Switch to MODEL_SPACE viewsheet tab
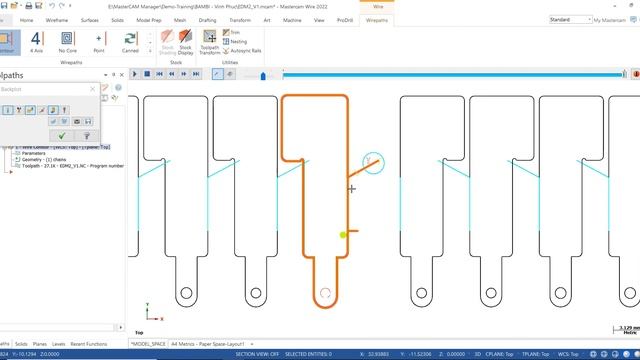The image size is (640, 360). [148, 344]
